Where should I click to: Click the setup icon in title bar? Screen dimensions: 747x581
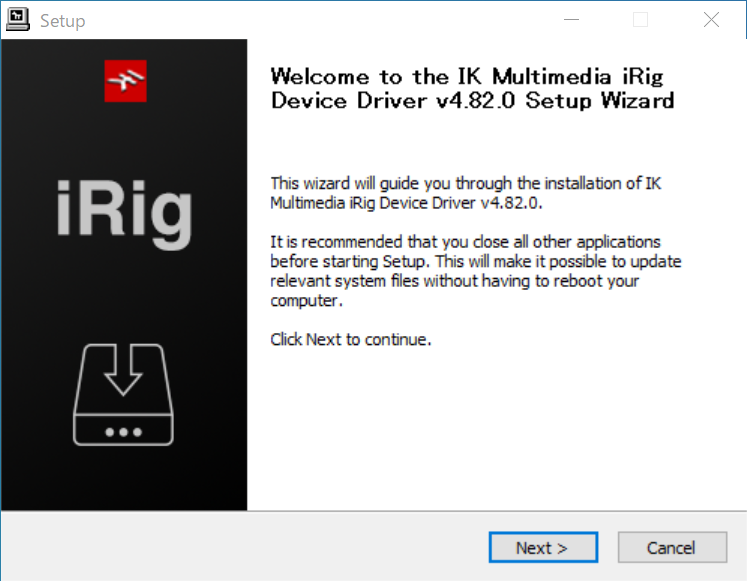point(18,20)
